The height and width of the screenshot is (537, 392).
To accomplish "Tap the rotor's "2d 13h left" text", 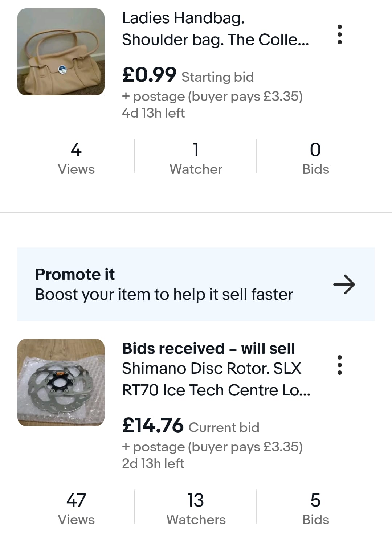I will 153,463.
